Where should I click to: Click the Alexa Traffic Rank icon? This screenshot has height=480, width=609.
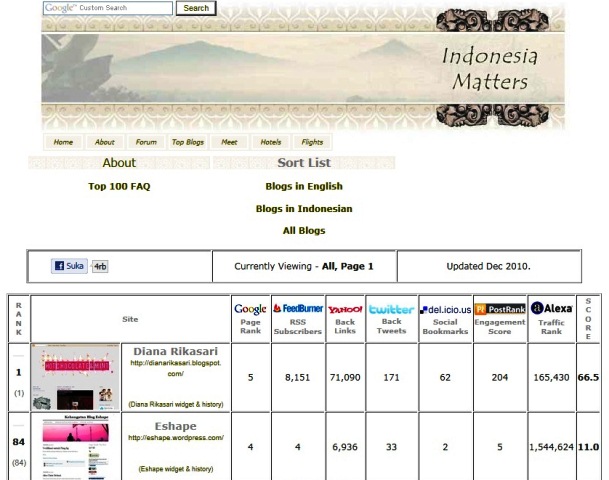[x=551, y=309]
